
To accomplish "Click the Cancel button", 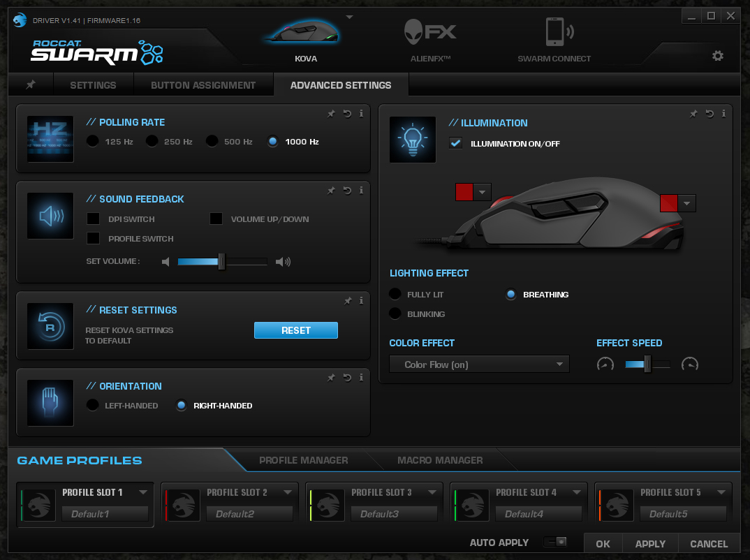I will tap(709, 544).
